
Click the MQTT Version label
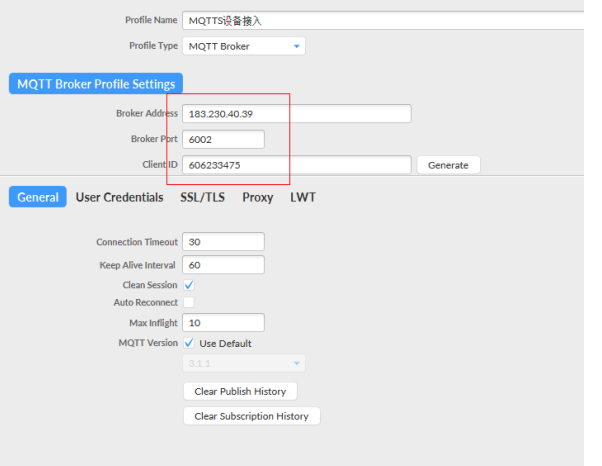(148, 342)
